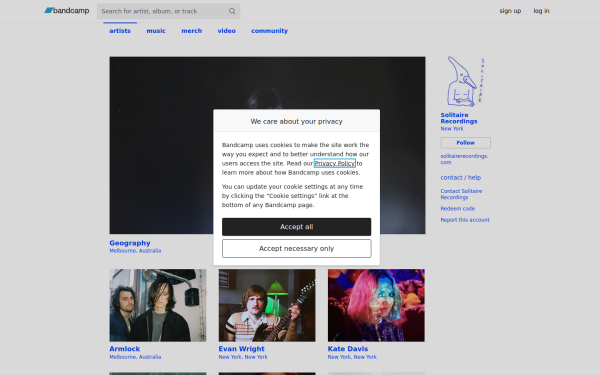Choose Accept necessary only
The height and width of the screenshot is (375, 600).
297,248
